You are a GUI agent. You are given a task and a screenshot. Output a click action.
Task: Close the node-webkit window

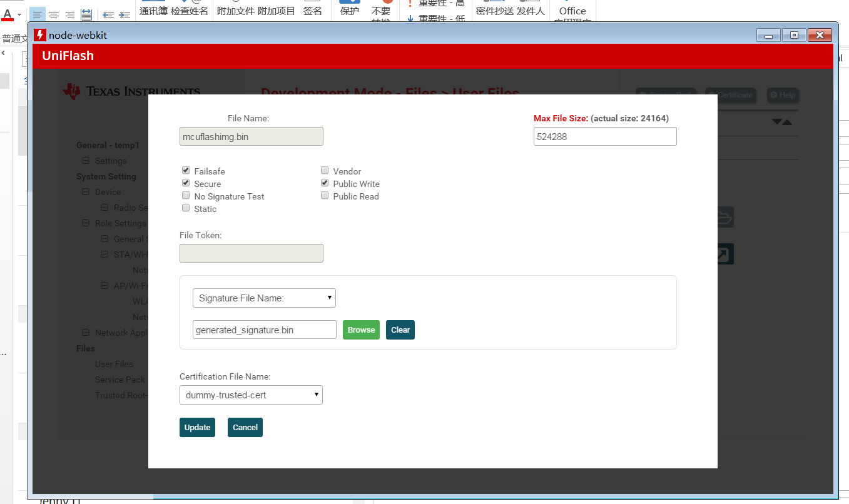(820, 35)
